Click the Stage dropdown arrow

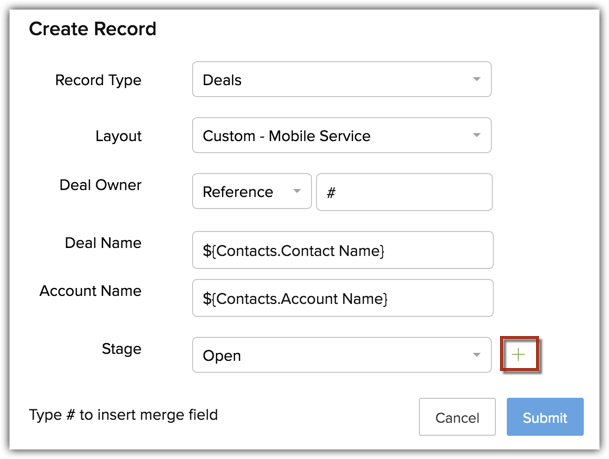[x=474, y=356]
